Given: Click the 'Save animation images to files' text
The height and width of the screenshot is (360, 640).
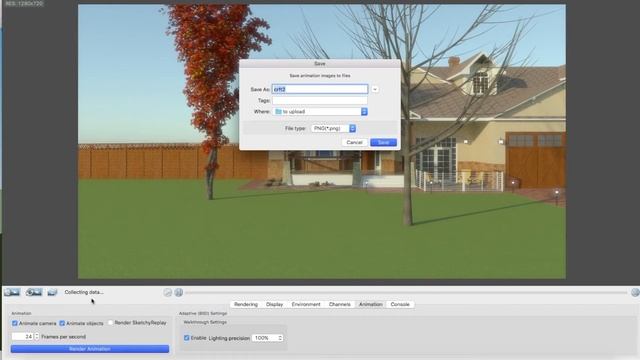Looking at the screenshot, I should point(320,76).
